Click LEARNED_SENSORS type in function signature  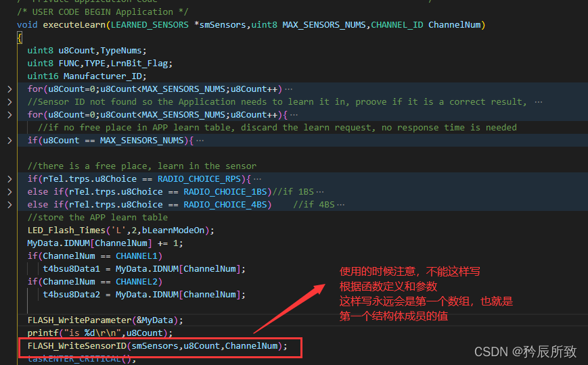[x=150, y=25]
